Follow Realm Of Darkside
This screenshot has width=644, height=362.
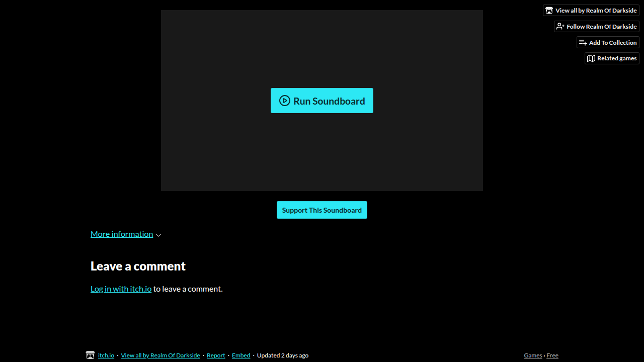[597, 27]
